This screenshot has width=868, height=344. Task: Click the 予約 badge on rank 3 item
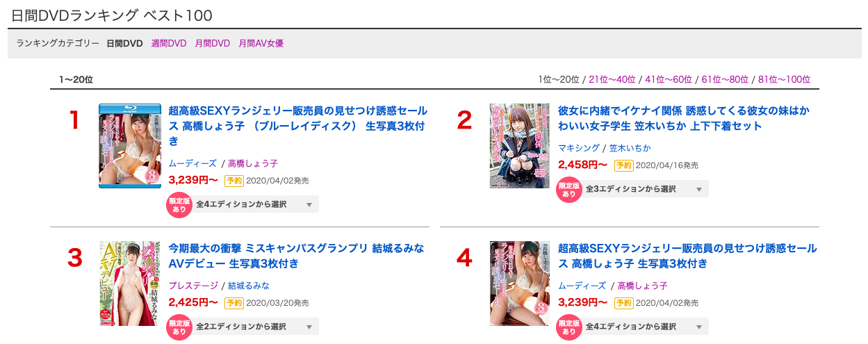[234, 303]
